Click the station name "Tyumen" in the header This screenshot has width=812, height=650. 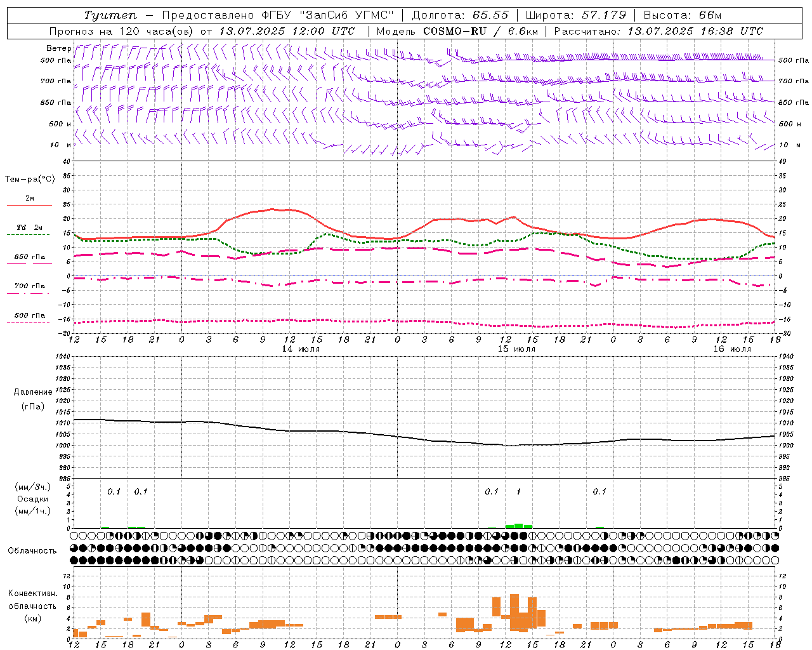pyautogui.click(x=110, y=15)
